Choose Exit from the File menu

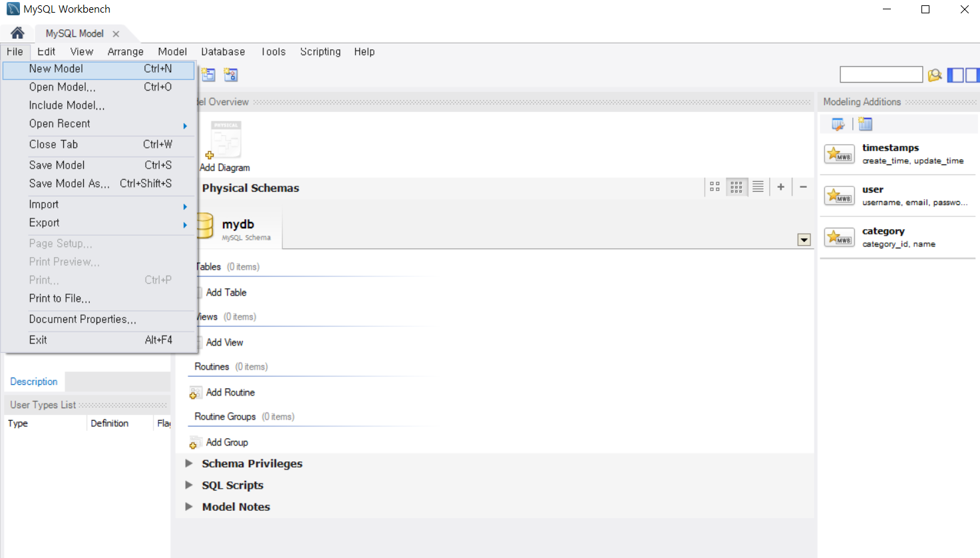pyautogui.click(x=98, y=340)
